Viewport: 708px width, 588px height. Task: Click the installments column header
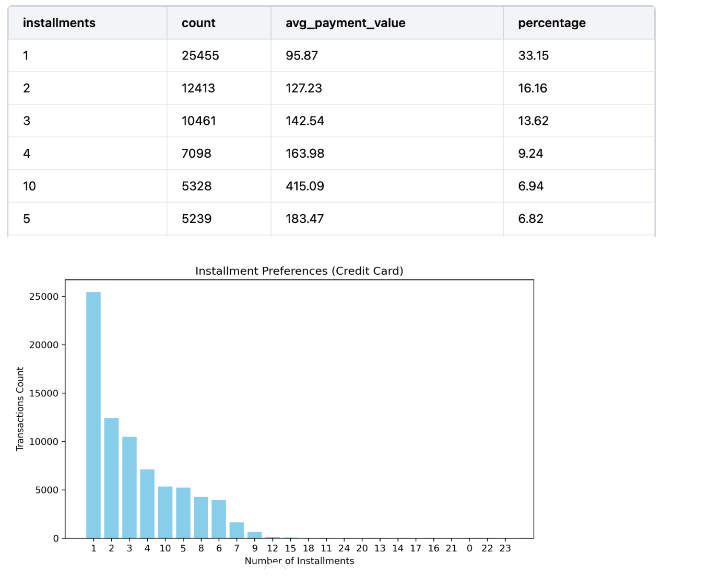click(x=59, y=23)
